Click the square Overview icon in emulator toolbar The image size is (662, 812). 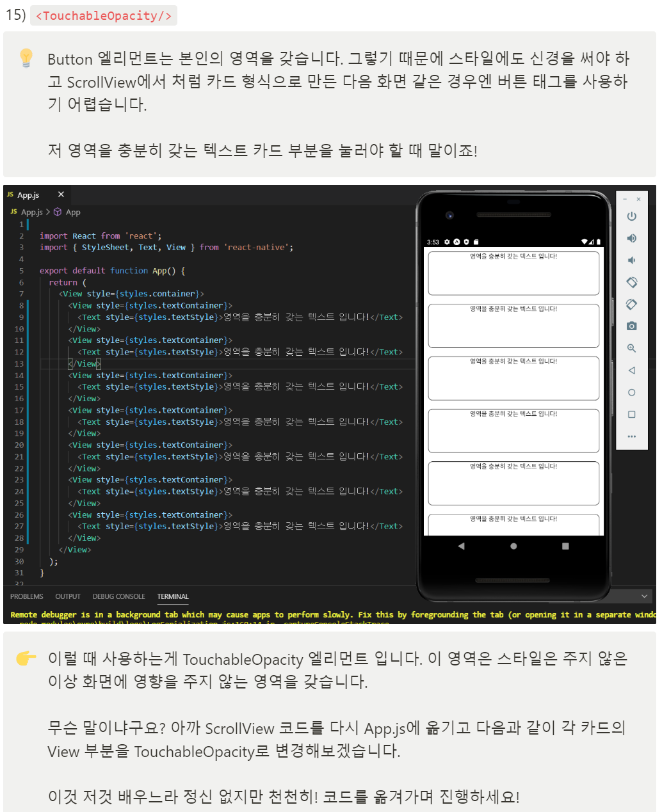pos(631,415)
